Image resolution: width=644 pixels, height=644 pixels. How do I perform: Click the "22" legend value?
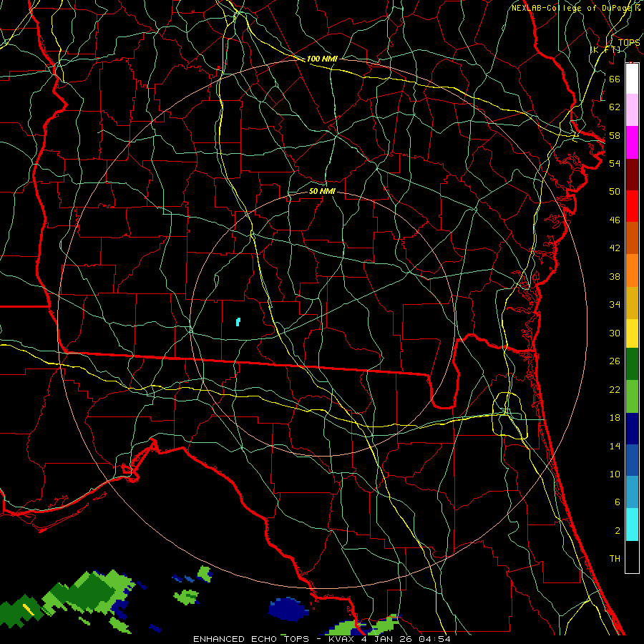[615, 389]
